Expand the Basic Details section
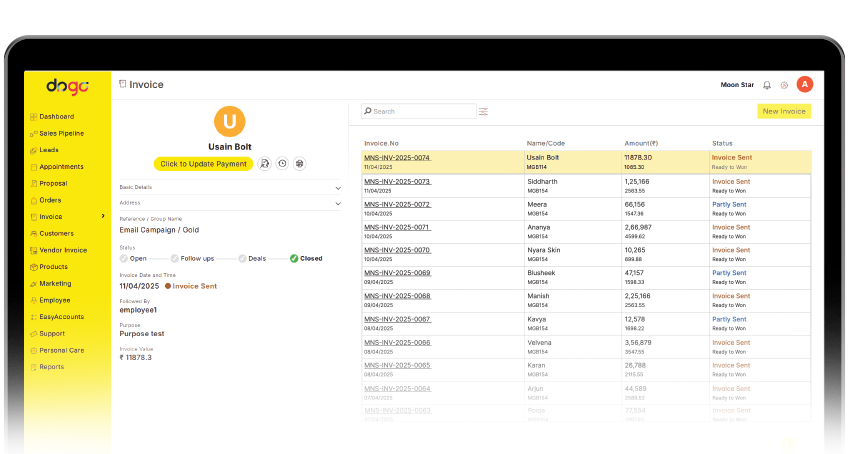This screenshot has width=850, height=454. pyautogui.click(x=338, y=187)
